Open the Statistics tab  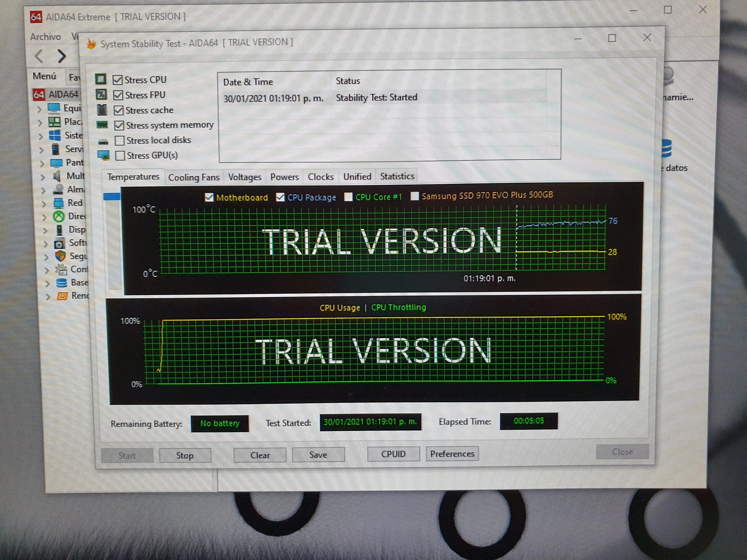[x=397, y=176]
